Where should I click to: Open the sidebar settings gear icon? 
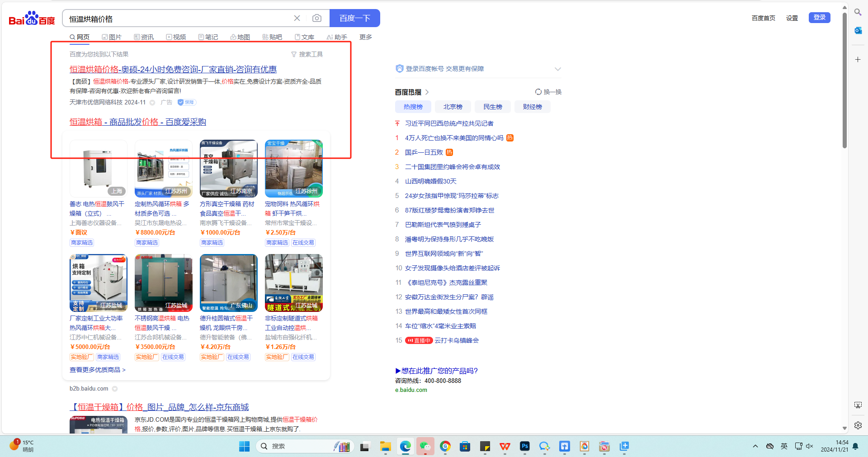pyautogui.click(x=858, y=425)
